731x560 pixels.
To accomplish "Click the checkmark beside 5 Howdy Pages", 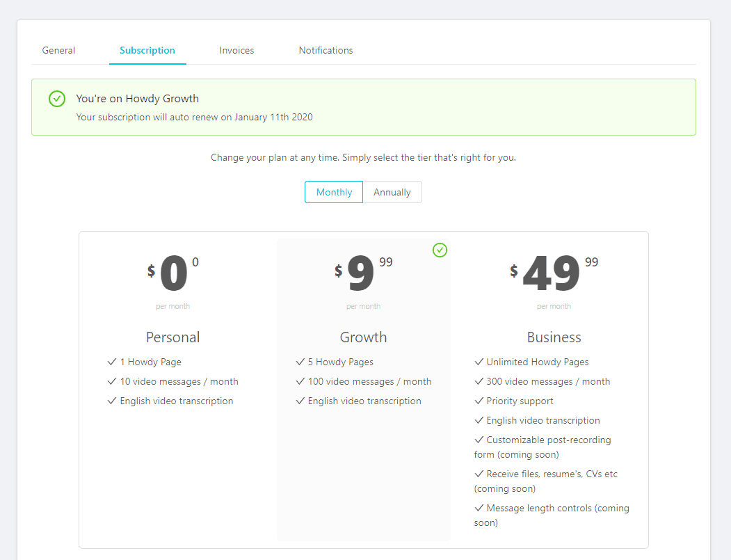I will coord(300,362).
